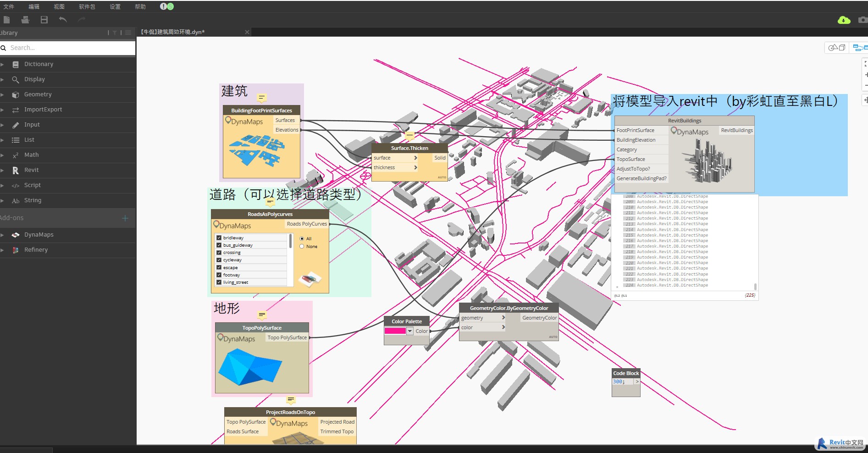Image resolution: width=868 pixels, height=453 pixels.
Task: Click the zoom in plus icon
Action: (x=866, y=75)
